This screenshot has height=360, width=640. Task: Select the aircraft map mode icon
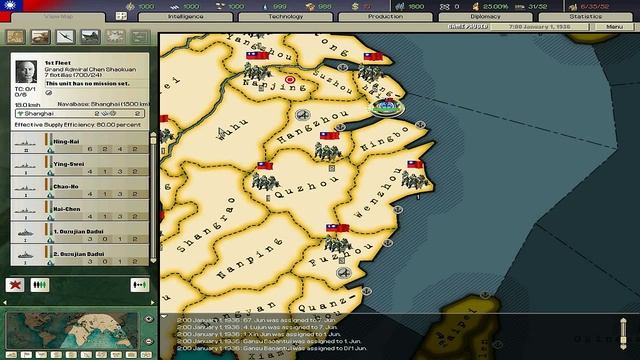point(65,37)
